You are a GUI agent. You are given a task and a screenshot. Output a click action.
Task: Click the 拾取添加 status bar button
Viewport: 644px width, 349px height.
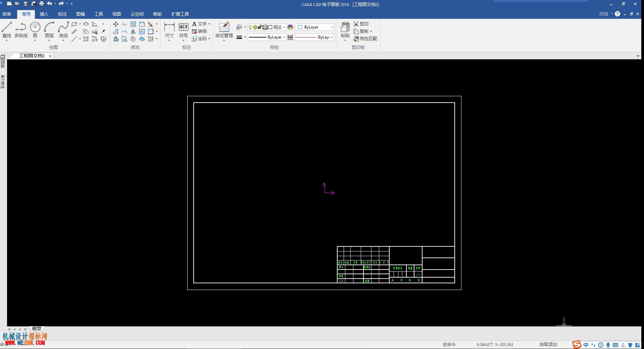click(548, 344)
